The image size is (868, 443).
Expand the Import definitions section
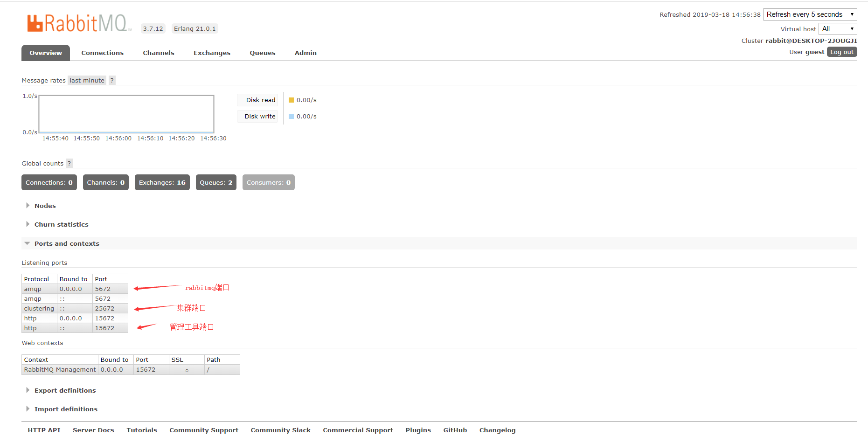tap(66, 409)
